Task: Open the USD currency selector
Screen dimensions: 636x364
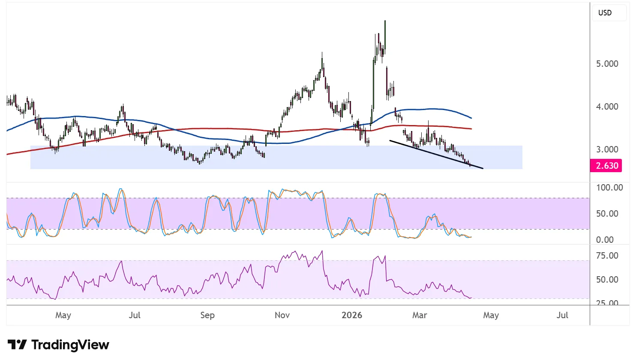Action: click(605, 13)
